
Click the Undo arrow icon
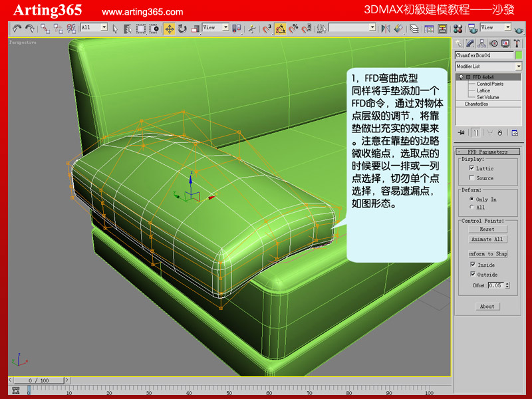[x=17, y=29]
